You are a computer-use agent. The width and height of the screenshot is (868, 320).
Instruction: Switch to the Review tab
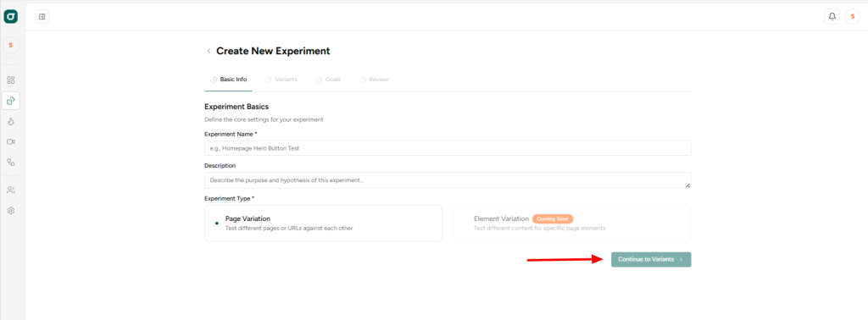coord(374,80)
